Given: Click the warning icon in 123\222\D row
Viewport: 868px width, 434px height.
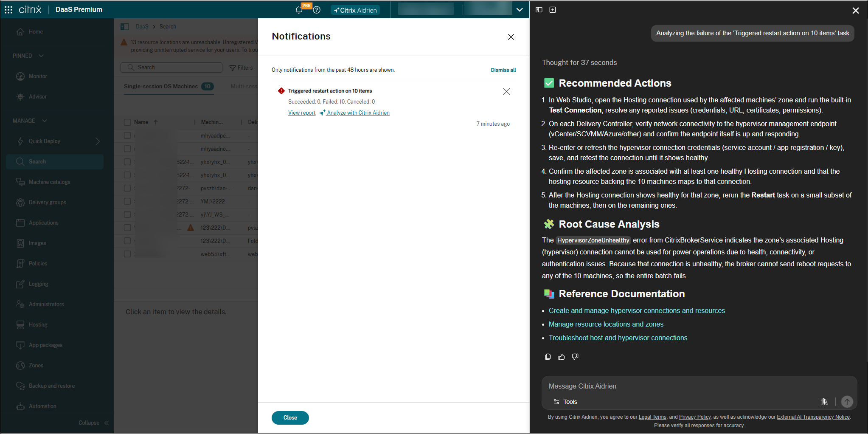Looking at the screenshot, I should coord(191,228).
